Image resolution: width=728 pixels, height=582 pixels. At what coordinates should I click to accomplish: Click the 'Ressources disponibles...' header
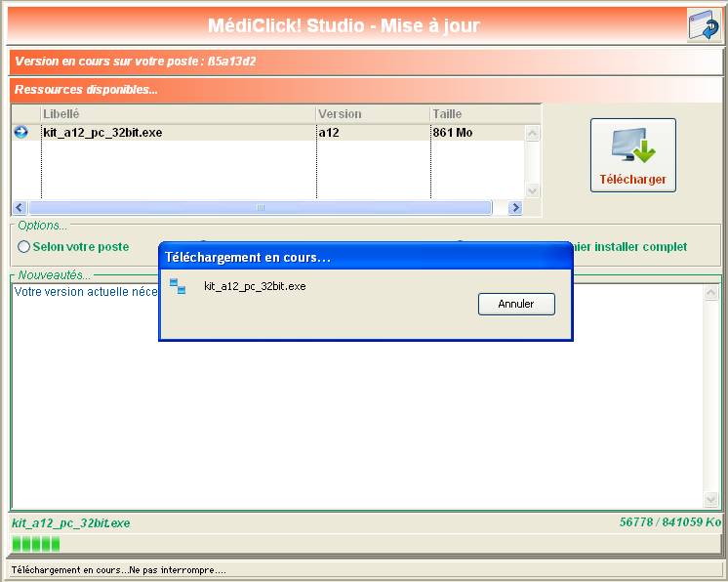[x=366, y=90]
